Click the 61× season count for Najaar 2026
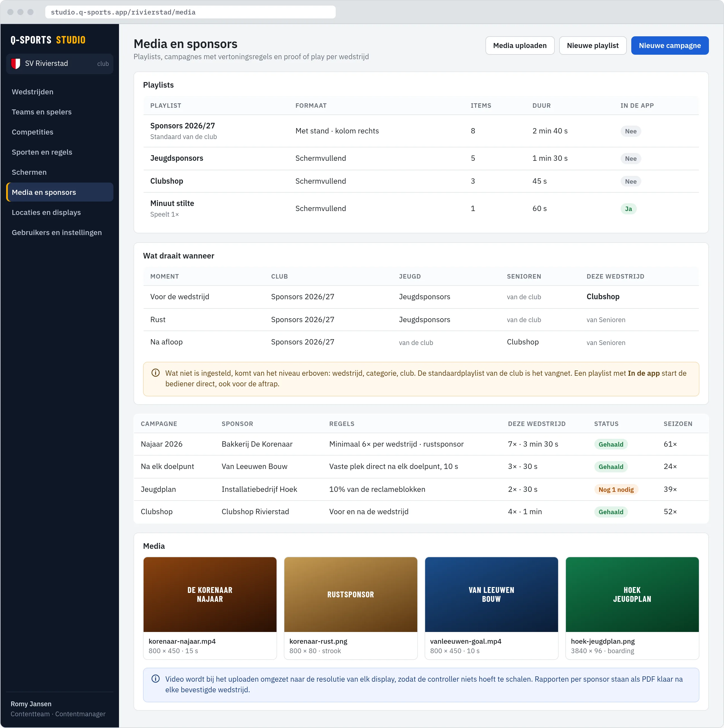724x728 pixels. [670, 444]
